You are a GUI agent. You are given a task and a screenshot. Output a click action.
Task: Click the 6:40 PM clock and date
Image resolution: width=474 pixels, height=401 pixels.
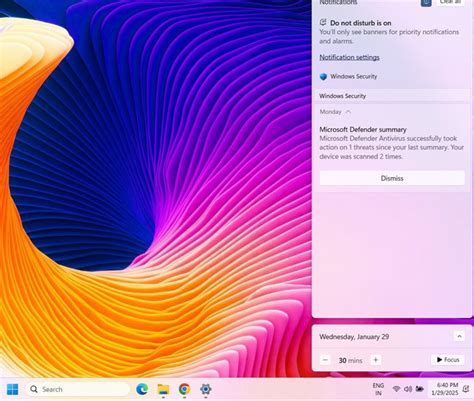445,389
